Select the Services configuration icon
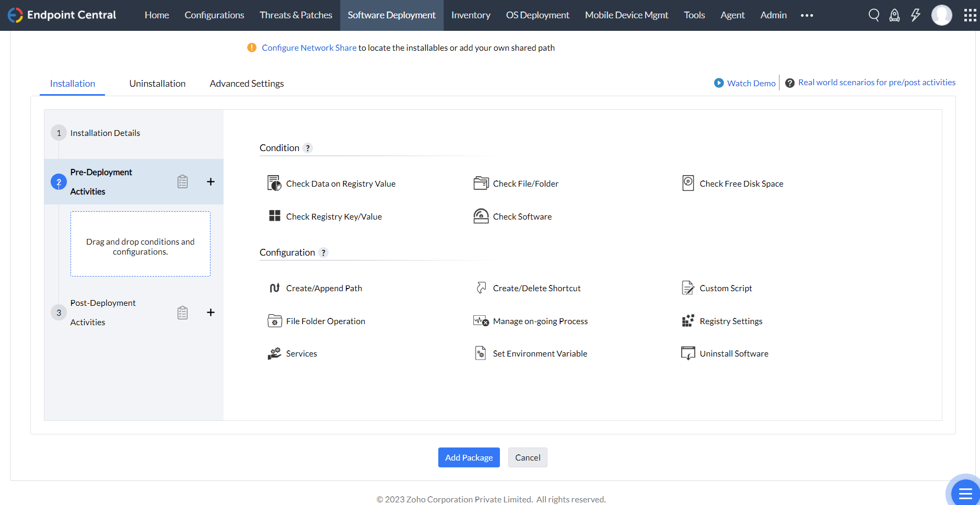Screen dimensions: 980x505 [x=274, y=353]
